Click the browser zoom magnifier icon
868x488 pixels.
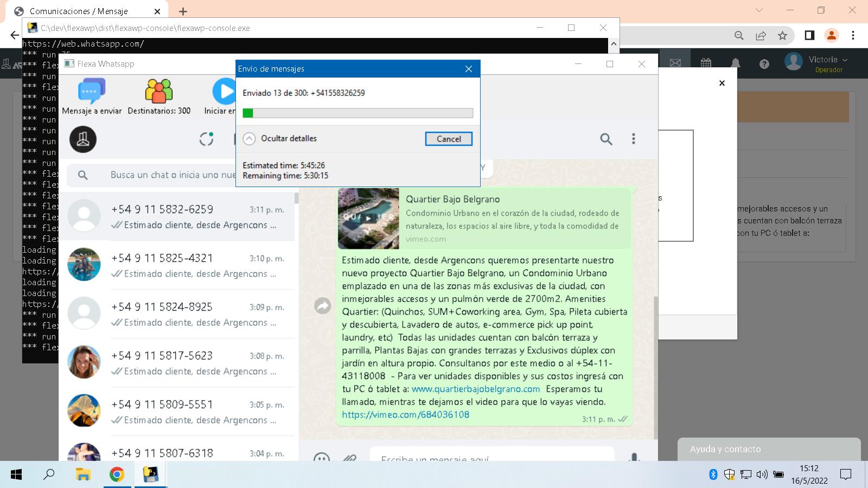pos(739,35)
